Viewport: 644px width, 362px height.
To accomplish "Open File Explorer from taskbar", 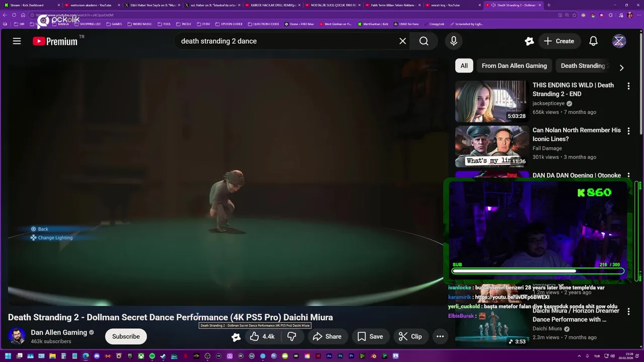I will pyautogui.click(x=52, y=356).
